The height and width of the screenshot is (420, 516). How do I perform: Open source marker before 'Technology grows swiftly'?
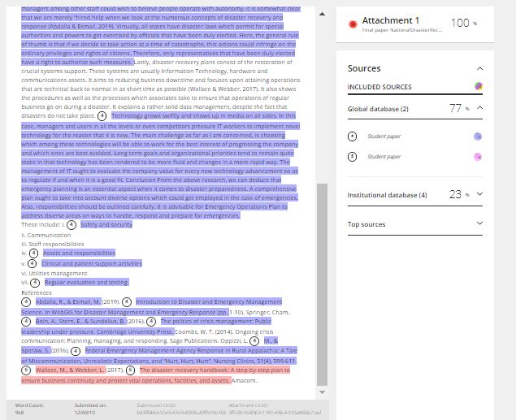102,116
